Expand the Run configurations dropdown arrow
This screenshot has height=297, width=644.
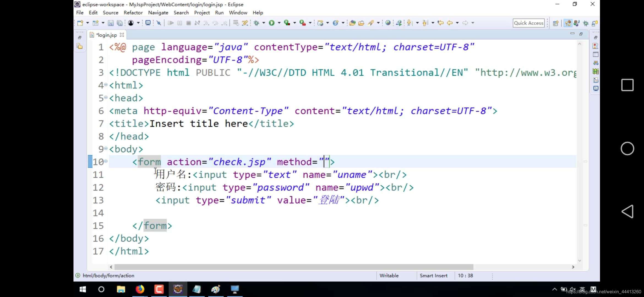point(279,23)
